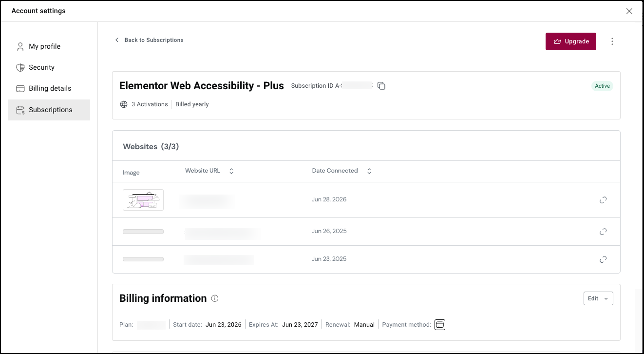644x354 pixels.
Task: Click the date Jun 23, 2025 in table
Action: pyautogui.click(x=329, y=259)
